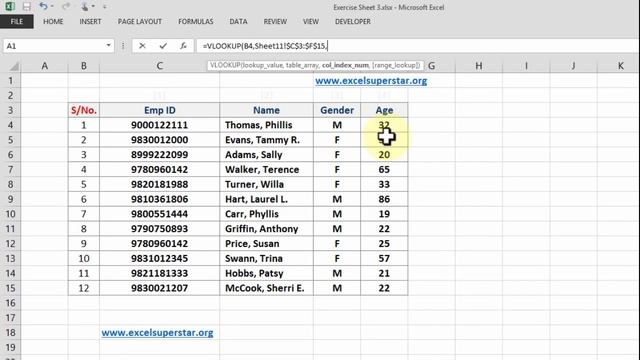640x360 pixels.
Task: Click the gender cell for Thomas, Phillis
Action: 337,125
